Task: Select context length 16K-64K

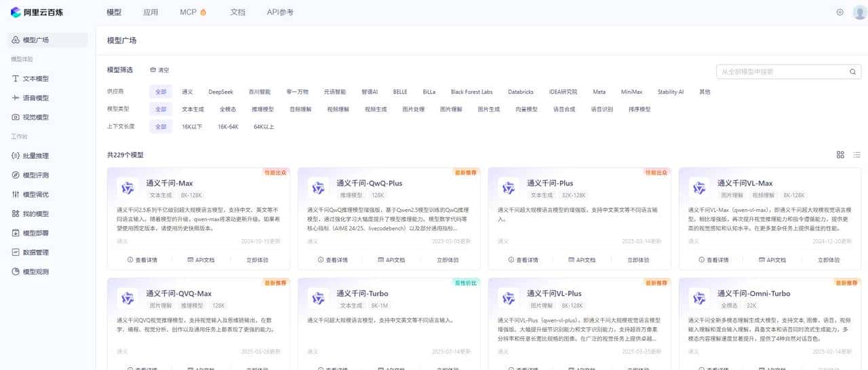Action: (228, 127)
